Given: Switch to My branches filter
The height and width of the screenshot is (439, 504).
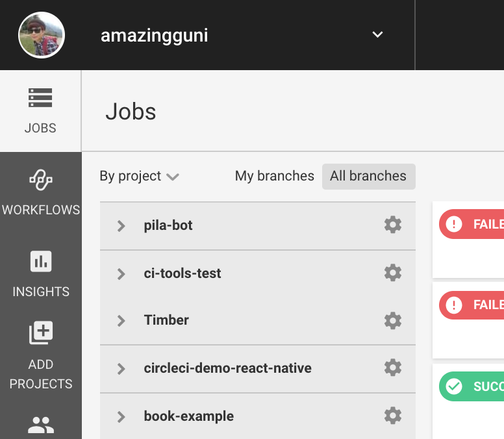Looking at the screenshot, I should tap(275, 176).
